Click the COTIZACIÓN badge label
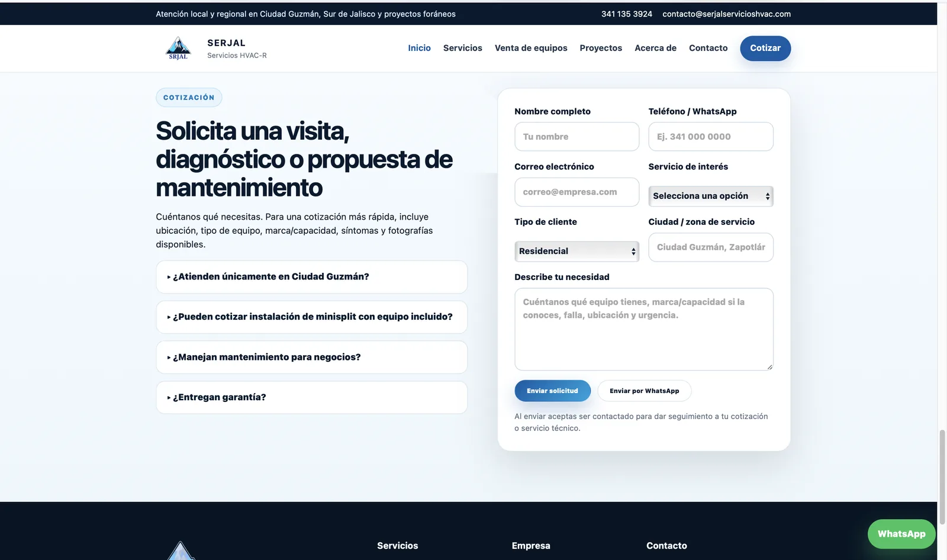Viewport: 947px width, 560px height. click(189, 98)
